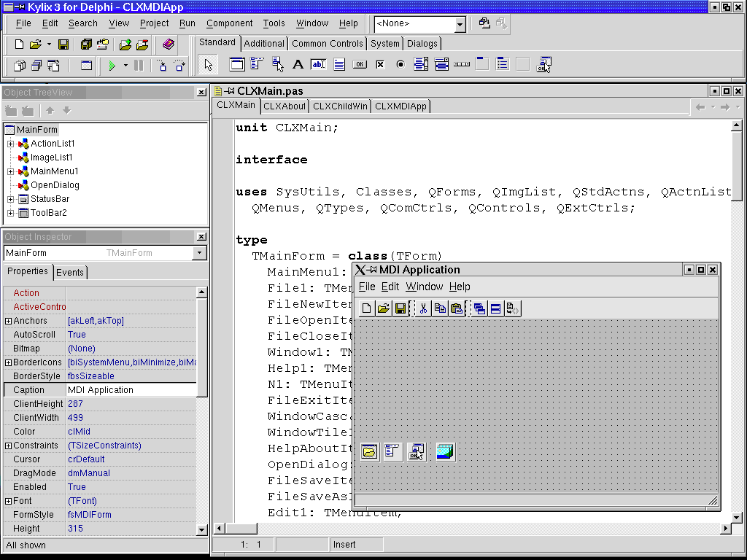Expand the ActionList1 tree node
This screenshot has height=560, width=747.
[10, 144]
